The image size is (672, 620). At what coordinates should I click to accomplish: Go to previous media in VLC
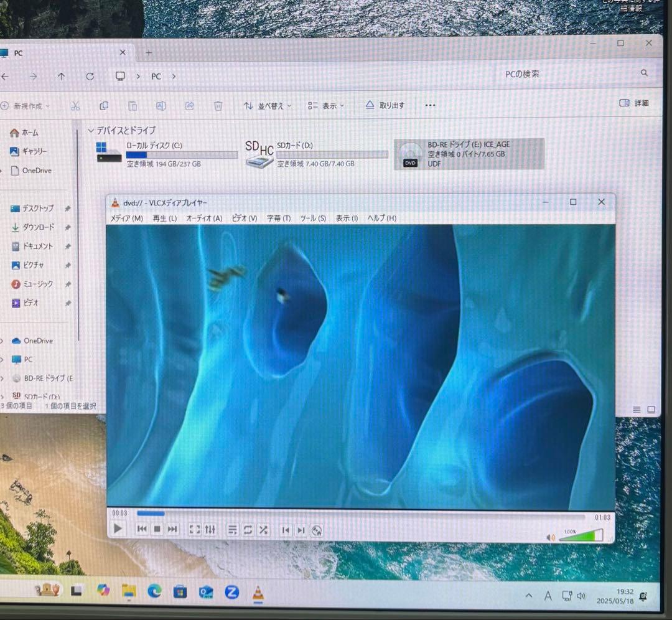[142, 530]
